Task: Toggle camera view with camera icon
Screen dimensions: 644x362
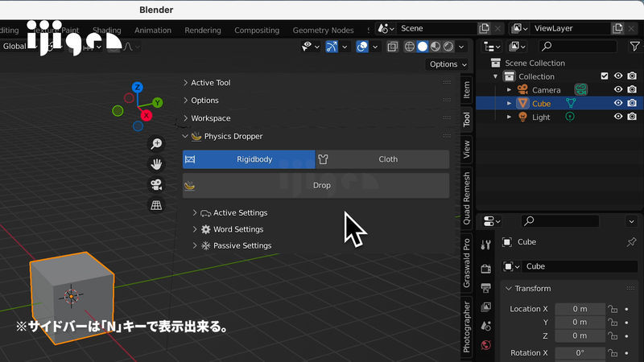Action: coord(156,185)
